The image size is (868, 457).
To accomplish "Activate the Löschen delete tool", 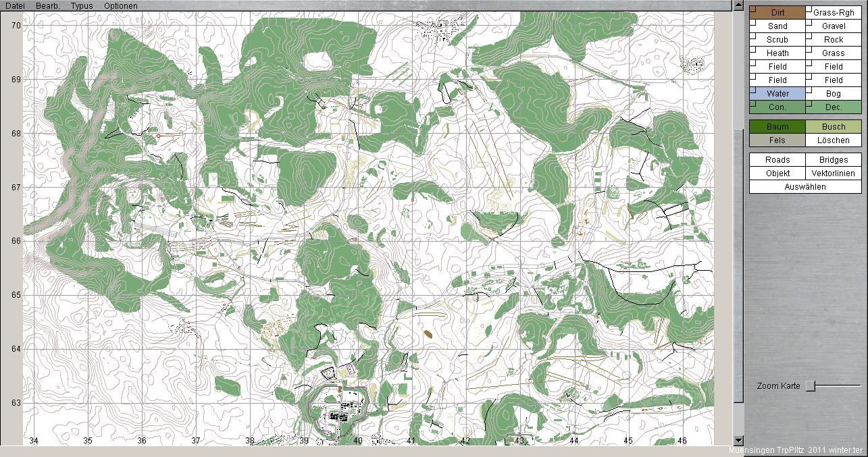I will pyautogui.click(x=834, y=140).
